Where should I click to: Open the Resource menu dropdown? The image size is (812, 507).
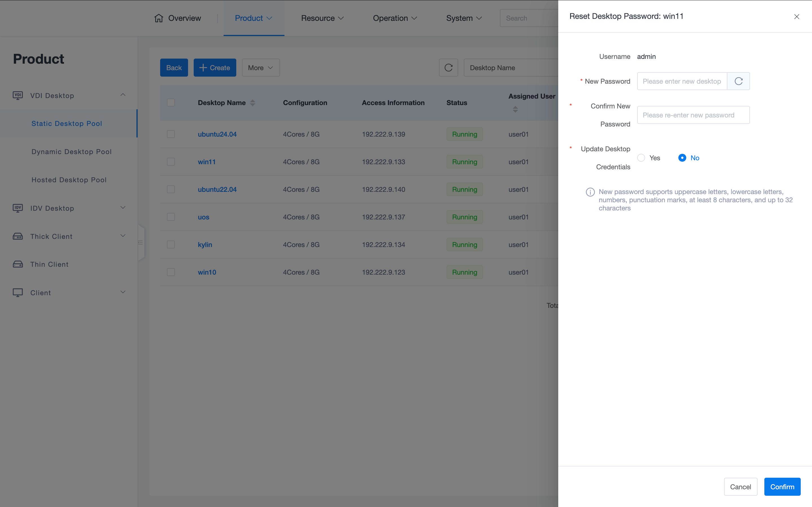[322, 18]
